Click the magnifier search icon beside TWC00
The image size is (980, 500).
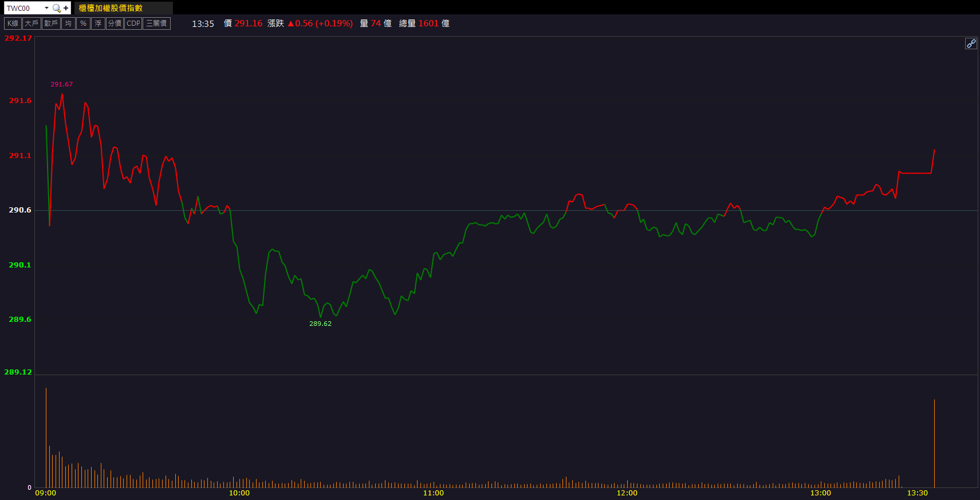click(x=56, y=8)
